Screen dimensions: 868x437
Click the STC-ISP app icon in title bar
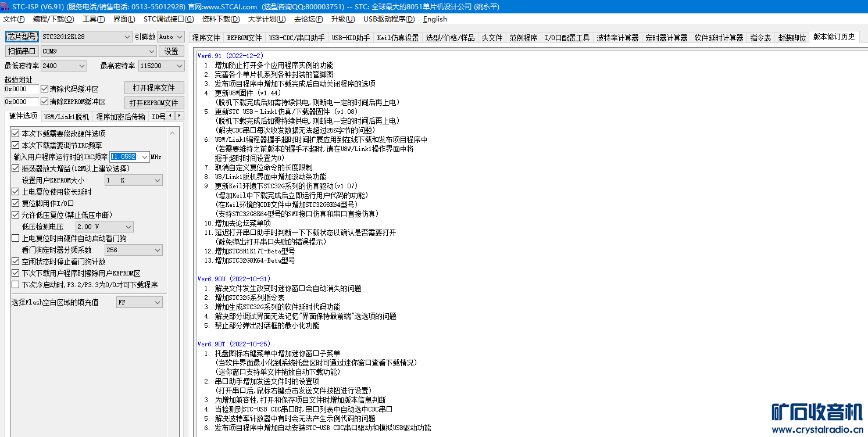coord(5,7)
